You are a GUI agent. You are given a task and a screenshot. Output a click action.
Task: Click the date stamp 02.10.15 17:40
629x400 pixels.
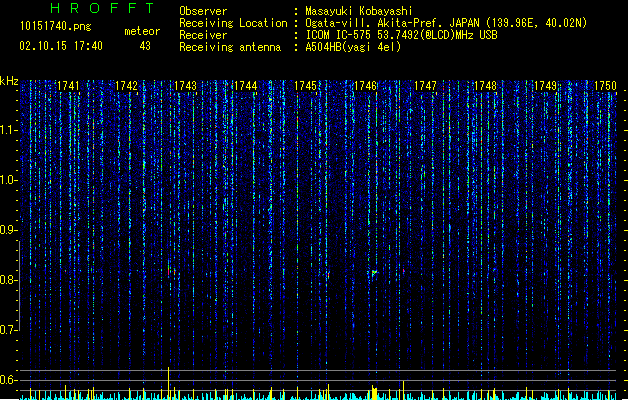click(61, 46)
